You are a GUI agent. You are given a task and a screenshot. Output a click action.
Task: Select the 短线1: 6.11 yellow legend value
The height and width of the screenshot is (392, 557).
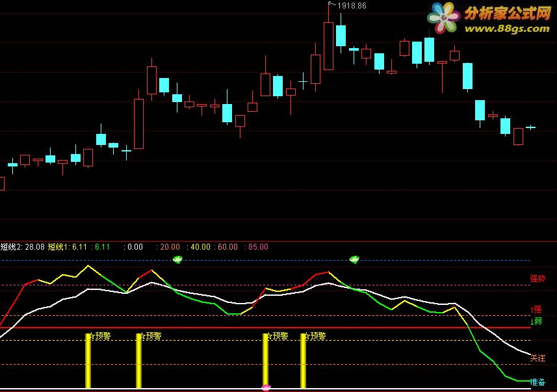(68, 246)
